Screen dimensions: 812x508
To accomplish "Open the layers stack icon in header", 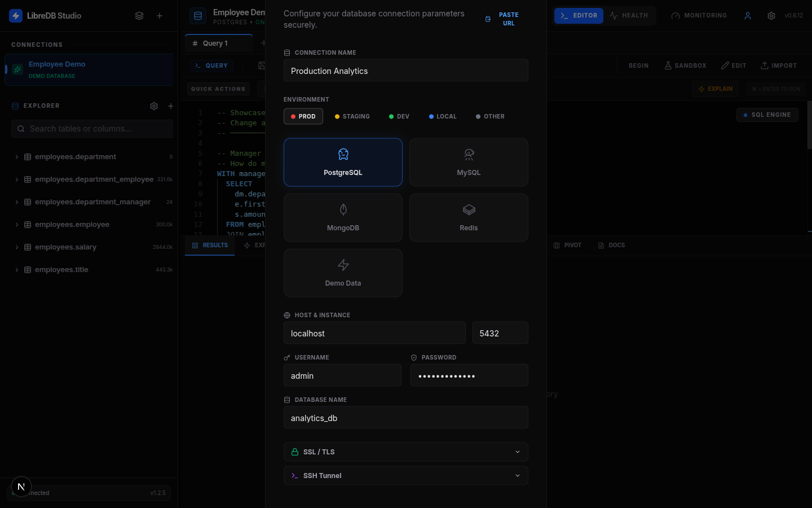I will tap(139, 16).
